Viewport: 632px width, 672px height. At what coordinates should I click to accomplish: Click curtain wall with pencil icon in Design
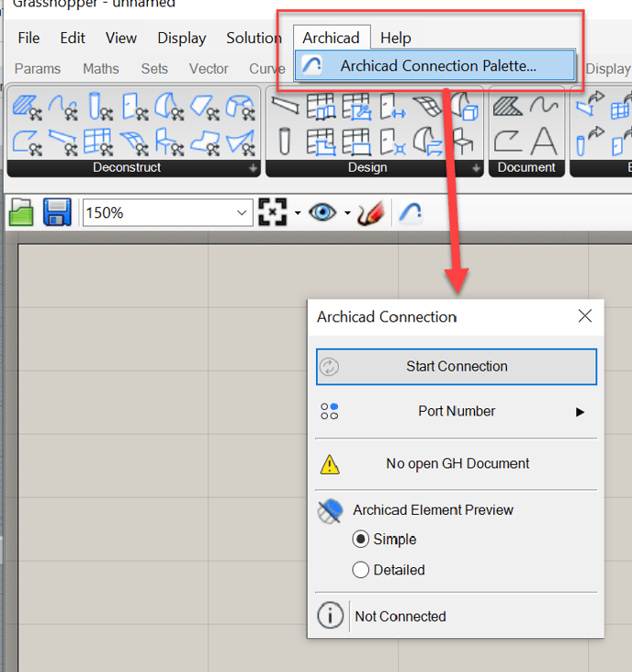(x=356, y=107)
